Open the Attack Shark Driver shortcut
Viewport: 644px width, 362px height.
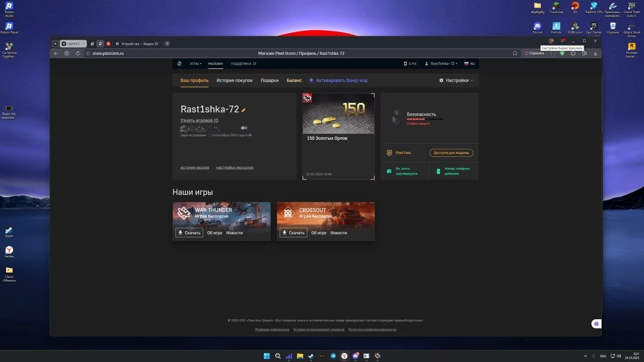(x=631, y=30)
